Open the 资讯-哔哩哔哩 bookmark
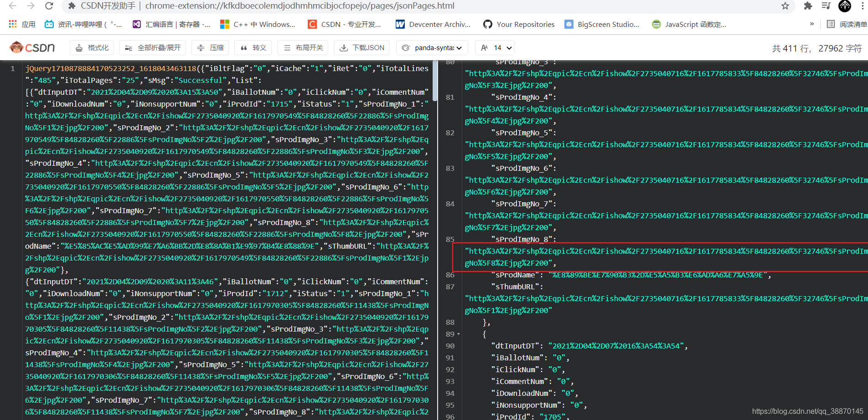868x420 pixels. pyautogui.click(x=83, y=24)
